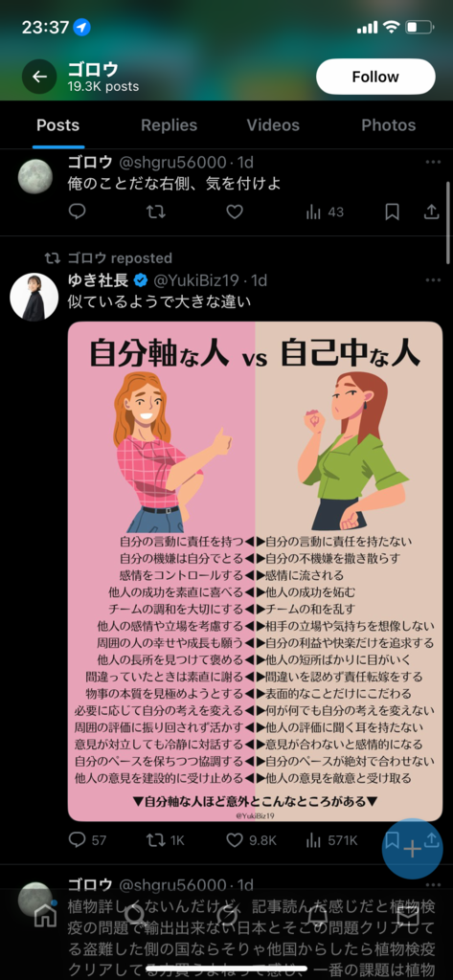Go to Home in bottom navigation
Image resolution: width=453 pixels, height=980 pixels.
point(45,915)
